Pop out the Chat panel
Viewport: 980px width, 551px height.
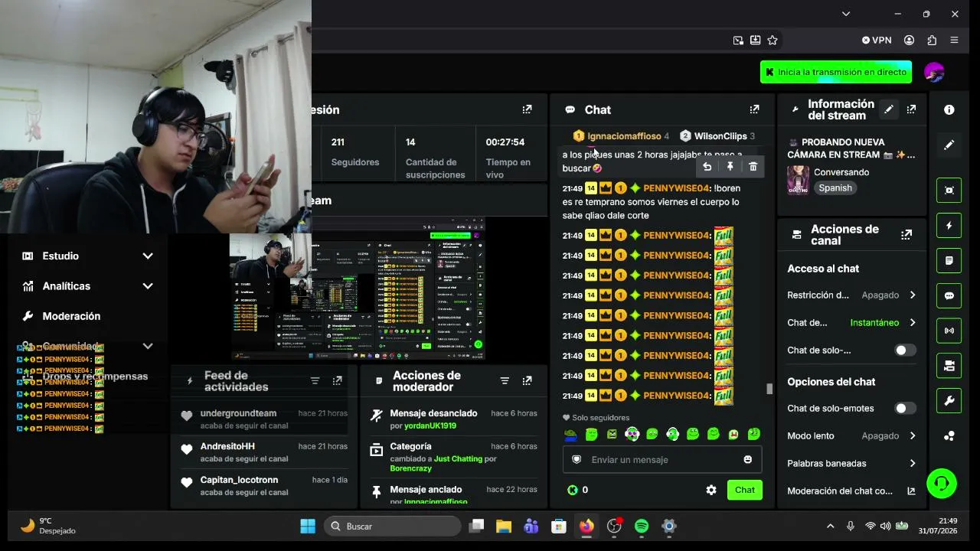pos(754,109)
